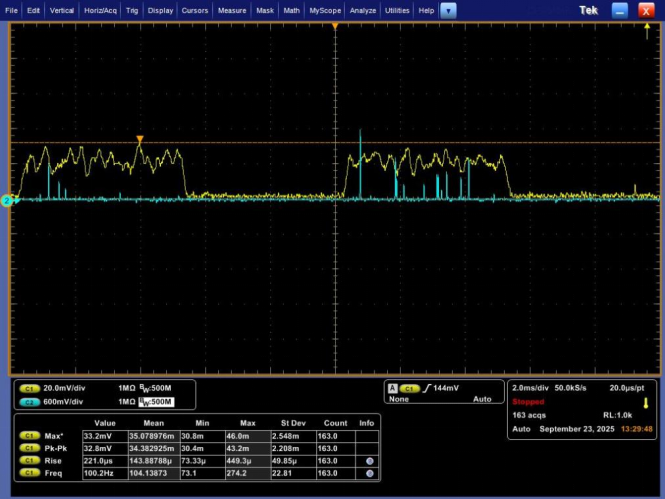Click the C2 1MΩ termination readout
Screen dimensions: 665x499
tap(126, 402)
